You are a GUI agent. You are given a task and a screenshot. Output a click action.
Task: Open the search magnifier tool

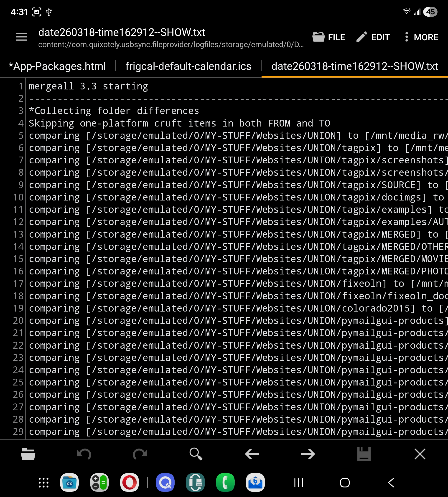[x=196, y=454]
